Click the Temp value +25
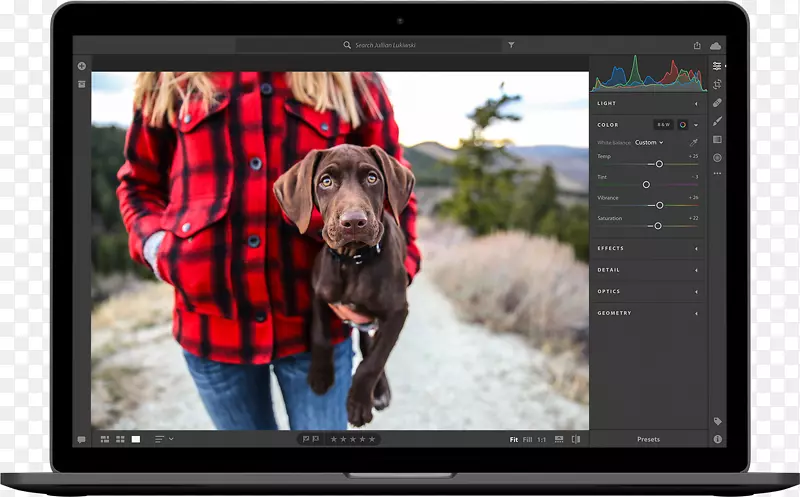800x497 pixels. coord(693,156)
